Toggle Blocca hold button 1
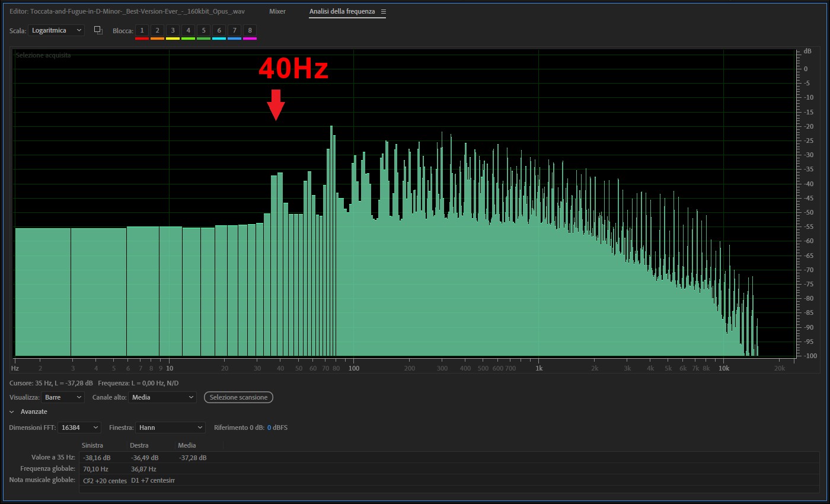This screenshot has height=504, width=830. coord(142,30)
